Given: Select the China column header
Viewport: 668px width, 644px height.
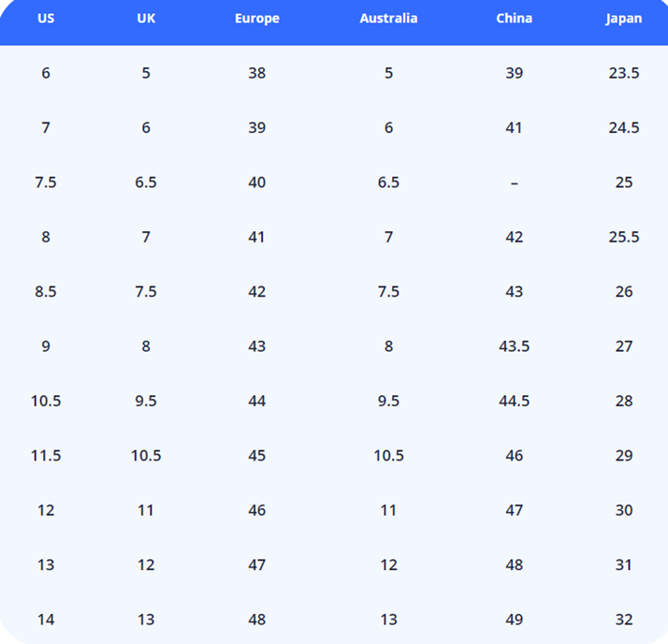Looking at the screenshot, I should (x=514, y=19).
